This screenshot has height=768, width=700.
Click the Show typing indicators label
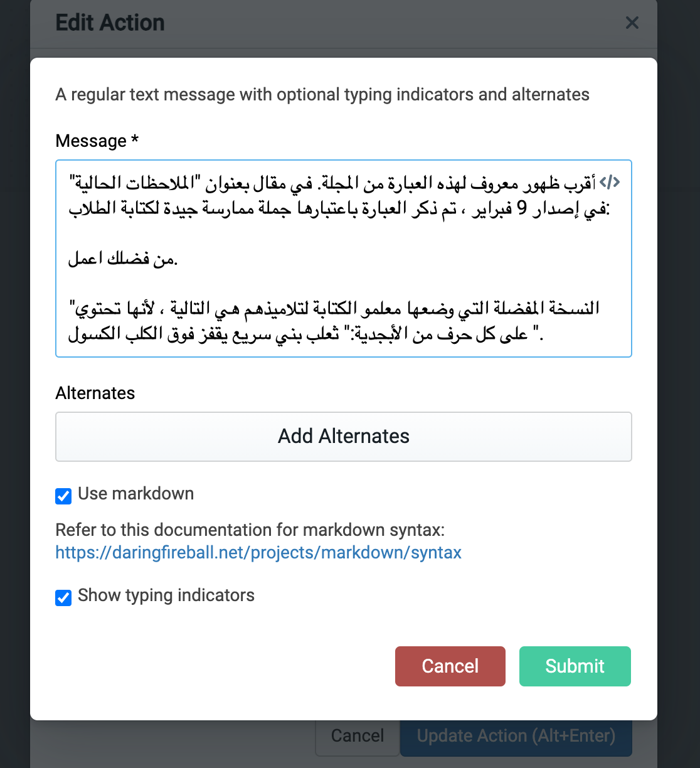click(x=166, y=595)
